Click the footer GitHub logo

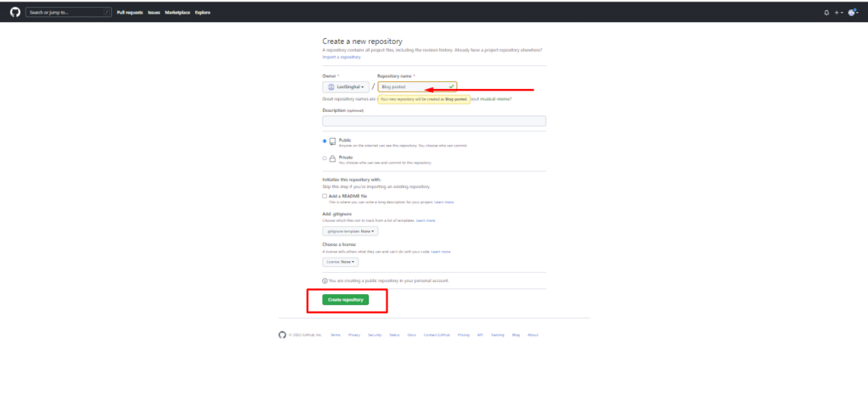point(282,335)
